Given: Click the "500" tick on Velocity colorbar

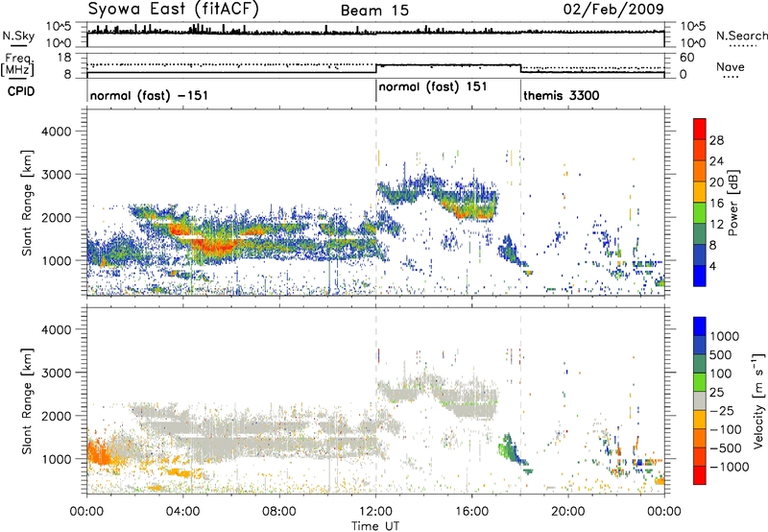Looking at the screenshot, I should click(721, 355).
